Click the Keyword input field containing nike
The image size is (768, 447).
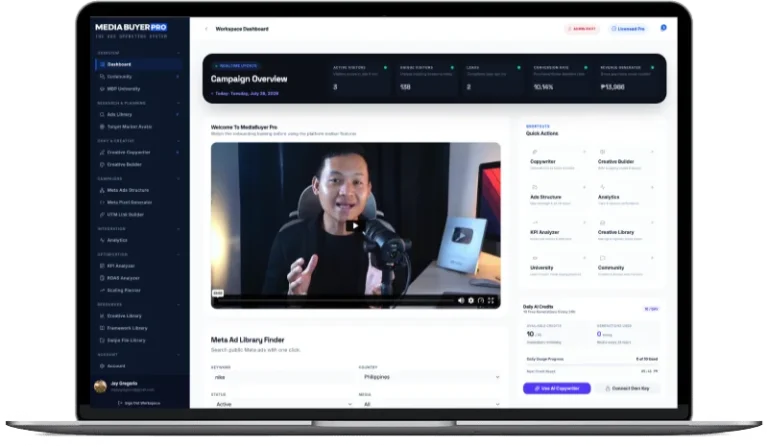click(282, 377)
